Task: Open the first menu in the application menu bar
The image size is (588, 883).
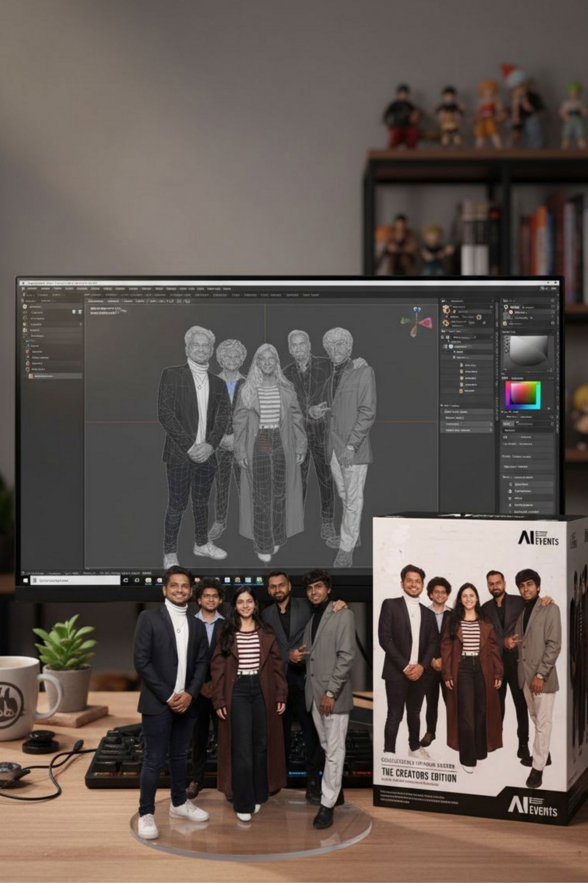Action: click(32, 289)
